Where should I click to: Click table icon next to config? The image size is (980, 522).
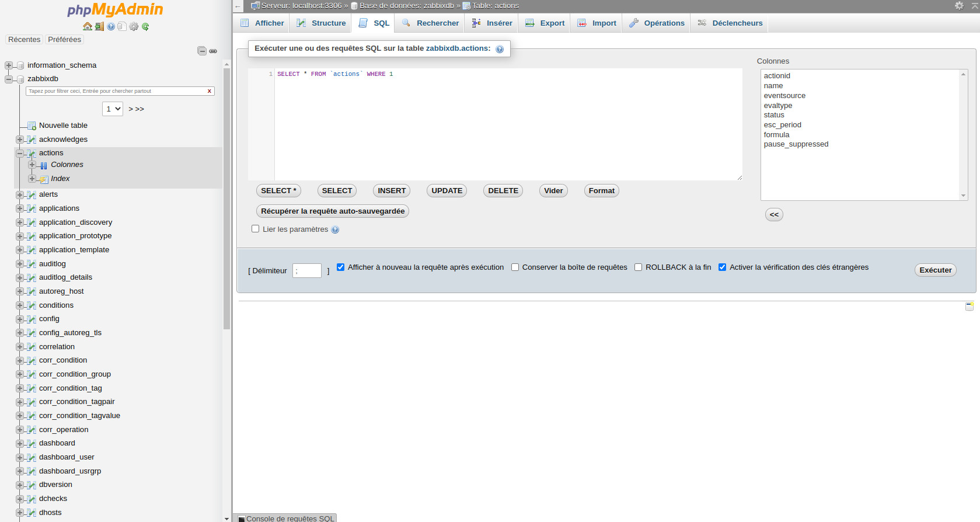click(32, 319)
